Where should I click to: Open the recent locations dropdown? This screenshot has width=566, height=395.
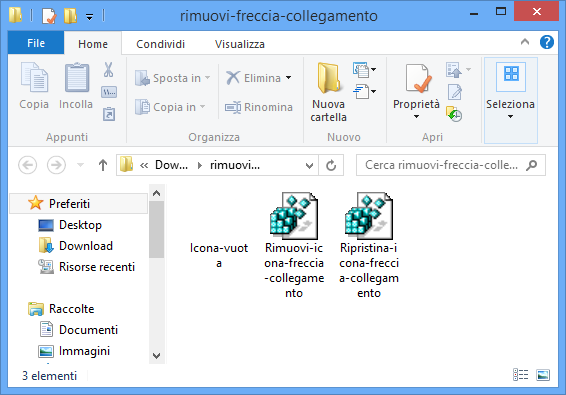tap(80, 165)
